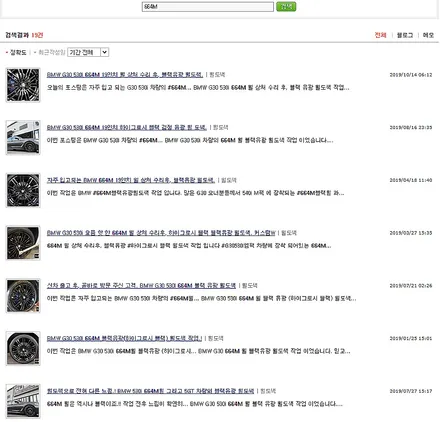
Task: Sort results by 정확도
Action: 18,52
